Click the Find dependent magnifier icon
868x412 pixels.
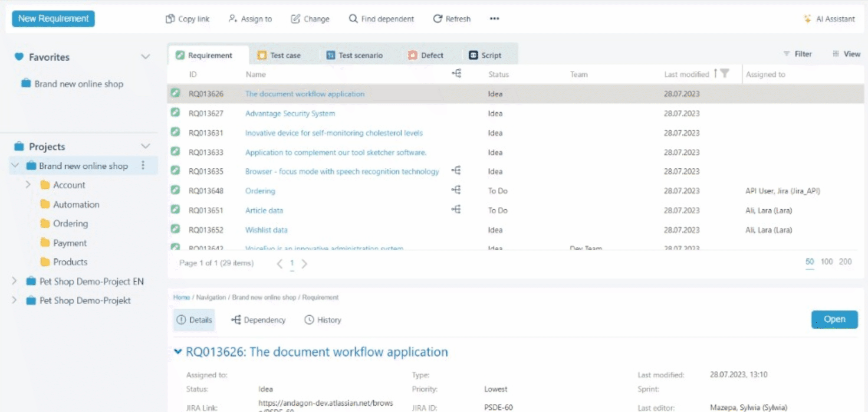tap(353, 18)
